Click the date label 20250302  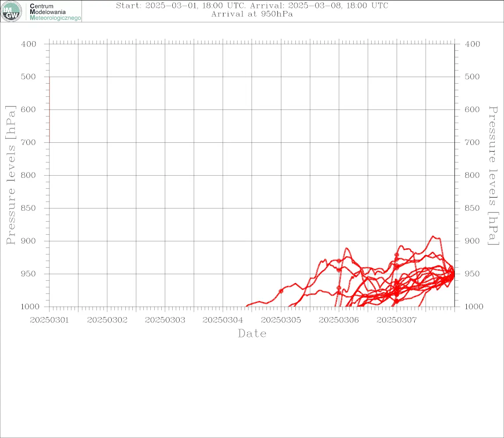tap(107, 320)
